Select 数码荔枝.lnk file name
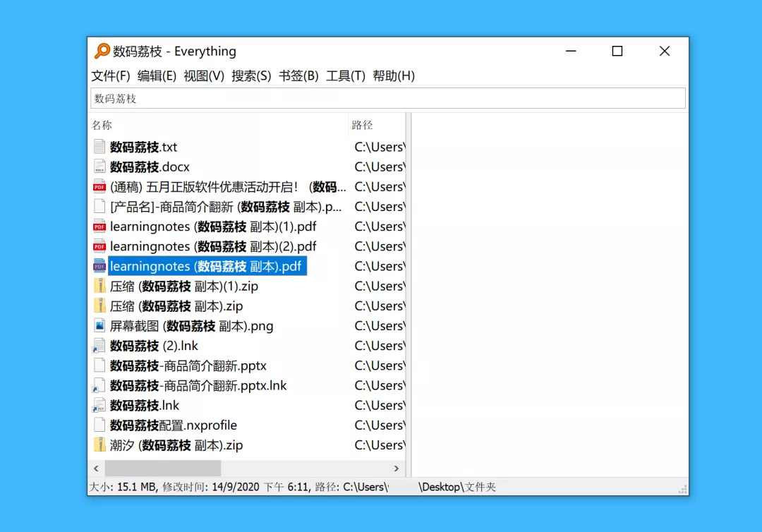 click(145, 405)
